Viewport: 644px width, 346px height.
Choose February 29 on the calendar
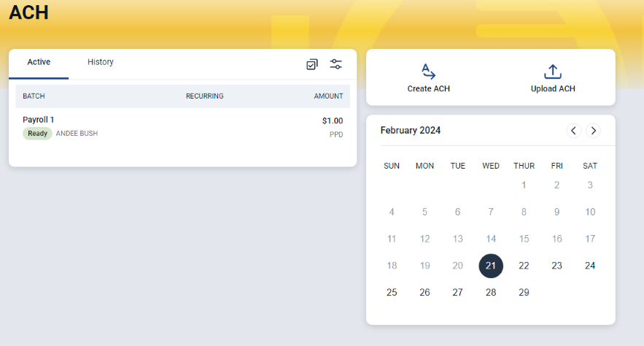[x=524, y=293]
